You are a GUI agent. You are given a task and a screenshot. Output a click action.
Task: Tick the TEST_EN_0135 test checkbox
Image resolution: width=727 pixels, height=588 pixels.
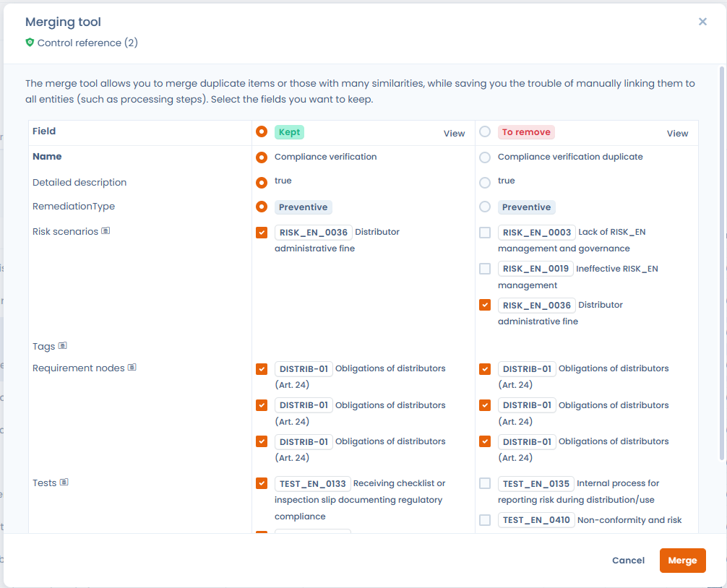[x=485, y=483]
